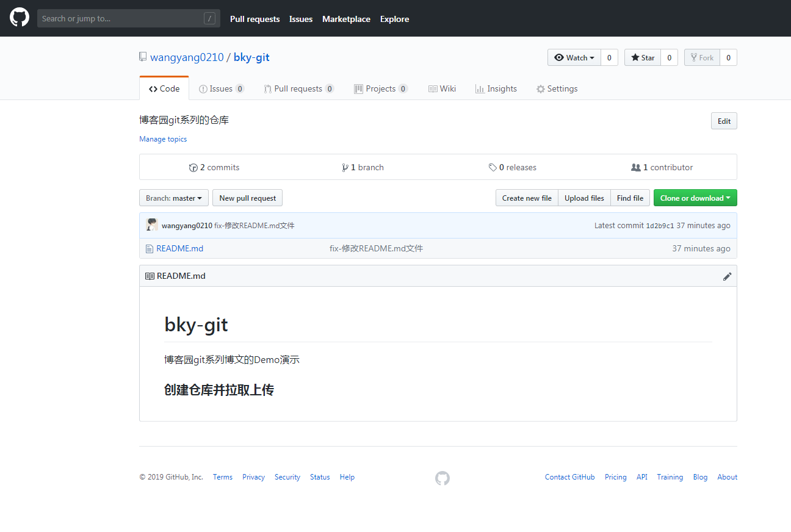
Task: Open the Security footer link
Action: (287, 477)
